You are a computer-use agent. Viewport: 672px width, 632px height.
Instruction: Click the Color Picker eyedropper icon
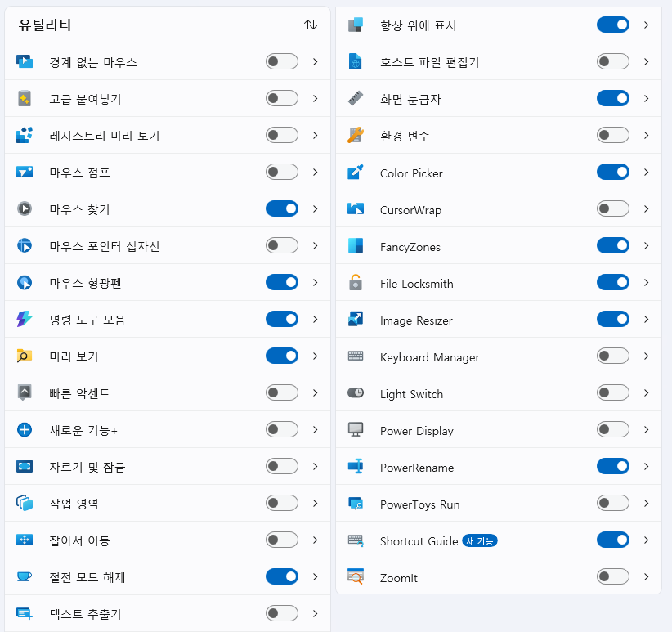click(356, 173)
